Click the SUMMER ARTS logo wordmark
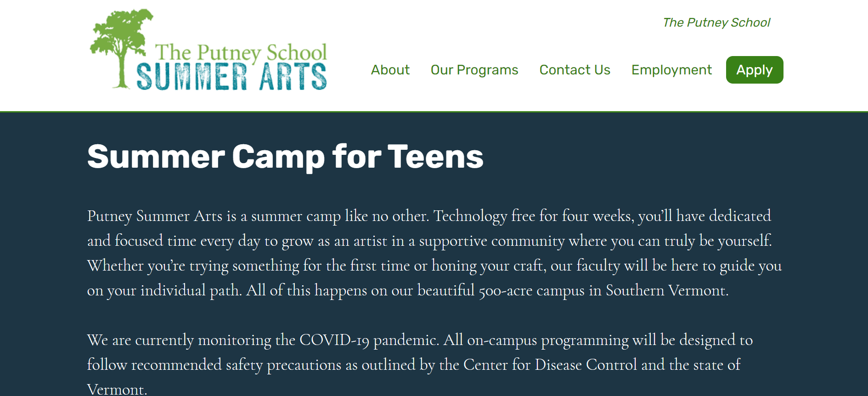 click(231, 76)
